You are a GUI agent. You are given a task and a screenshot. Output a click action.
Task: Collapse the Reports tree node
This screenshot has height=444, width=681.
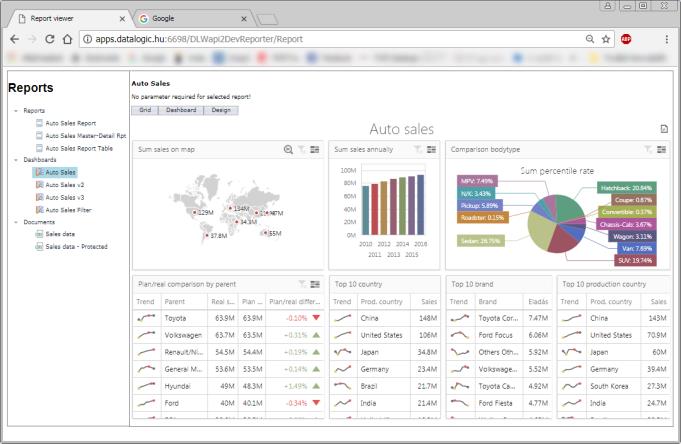pos(16,111)
